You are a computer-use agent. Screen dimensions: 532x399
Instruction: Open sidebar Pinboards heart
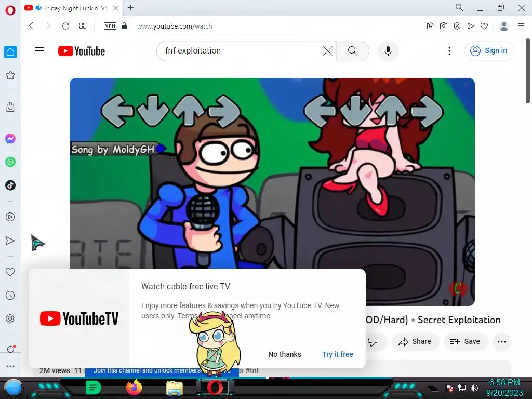pos(10,272)
